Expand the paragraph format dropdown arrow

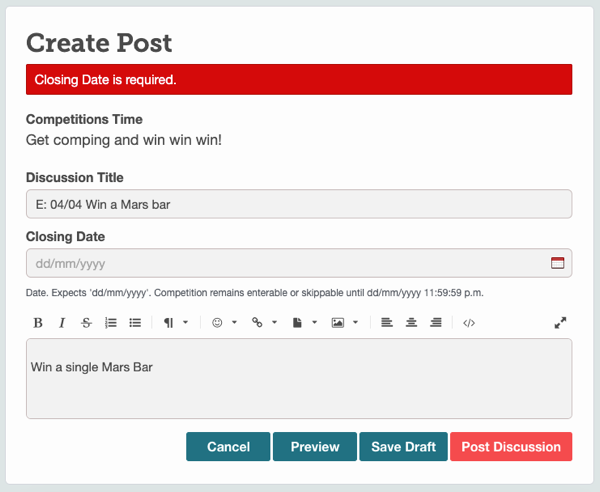pos(186,323)
